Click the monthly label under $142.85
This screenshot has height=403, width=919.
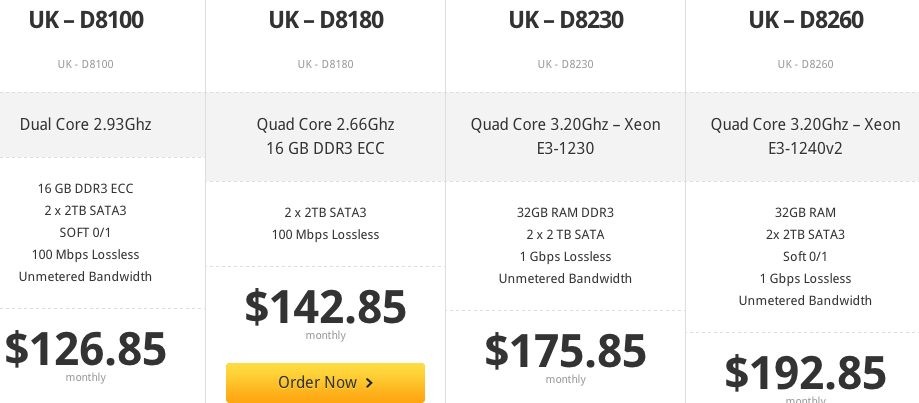point(325,335)
